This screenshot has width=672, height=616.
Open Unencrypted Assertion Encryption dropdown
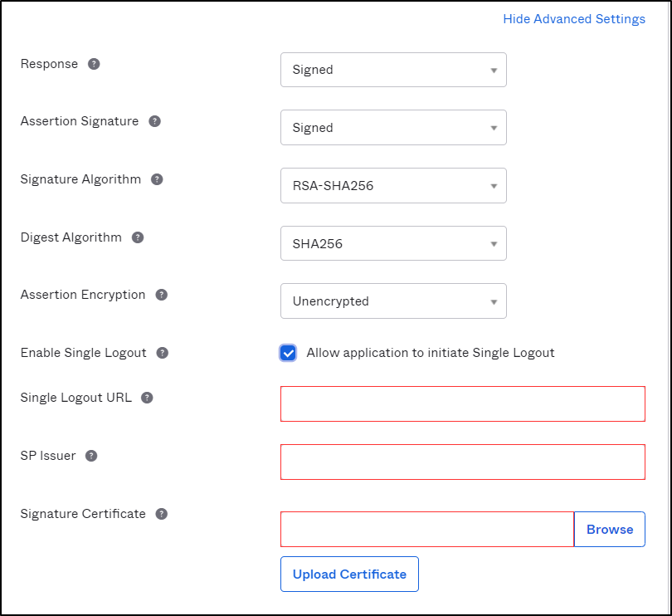tap(393, 301)
